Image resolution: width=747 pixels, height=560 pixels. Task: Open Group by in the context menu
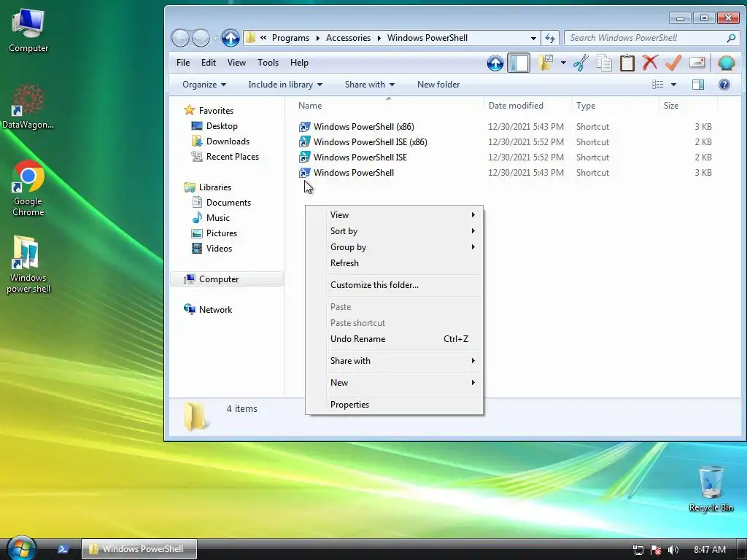pos(395,247)
